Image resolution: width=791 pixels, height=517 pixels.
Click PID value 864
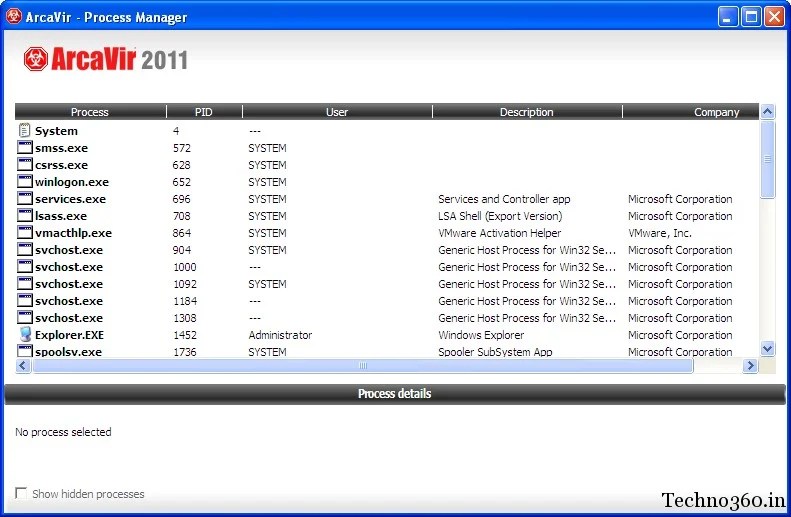tap(182, 233)
